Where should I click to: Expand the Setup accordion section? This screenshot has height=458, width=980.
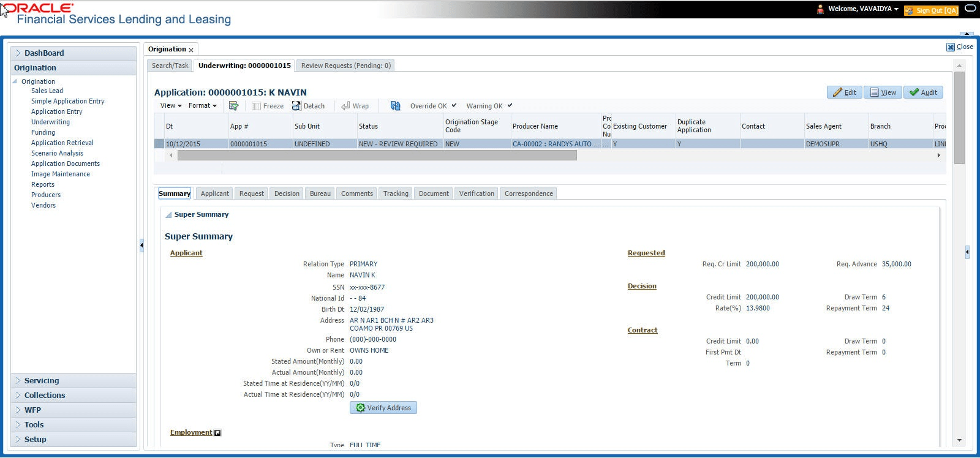coord(73,440)
